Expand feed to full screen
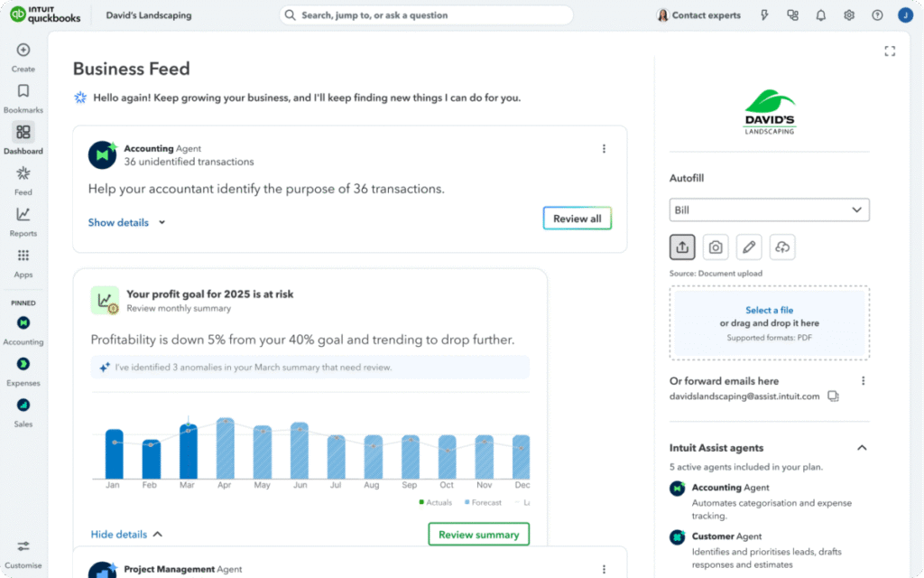Image resolution: width=924 pixels, height=578 pixels. [x=890, y=51]
